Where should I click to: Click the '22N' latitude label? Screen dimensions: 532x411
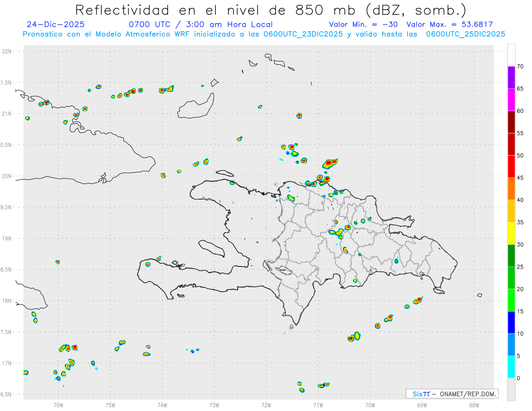click(x=7, y=51)
